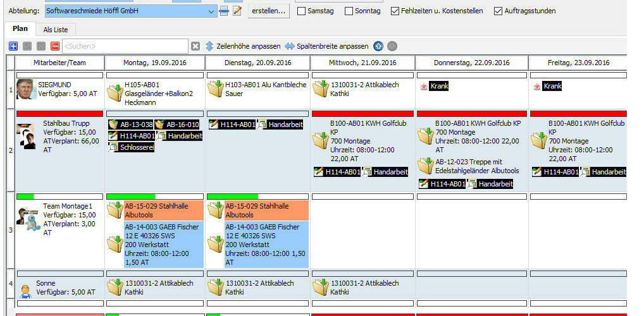Click the Sonne worker avatar icon
644x316 pixels.
coord(25,291)
